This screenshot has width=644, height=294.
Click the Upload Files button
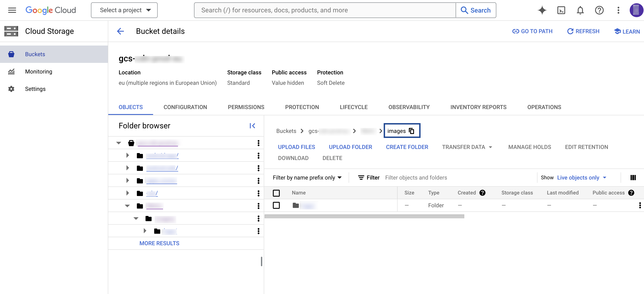[296, 147]
